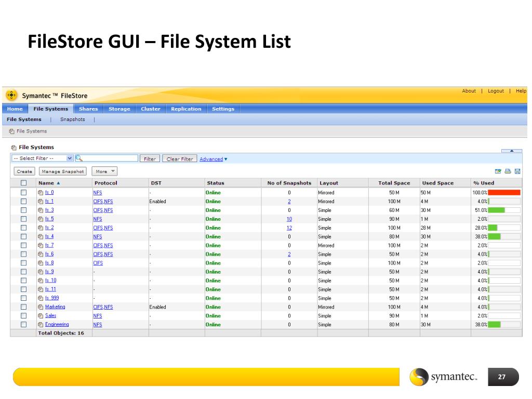Click the file system icon for fs_1
Image resolution: width=532 pixels, height=399 pixels.
(x=41, y=202)
